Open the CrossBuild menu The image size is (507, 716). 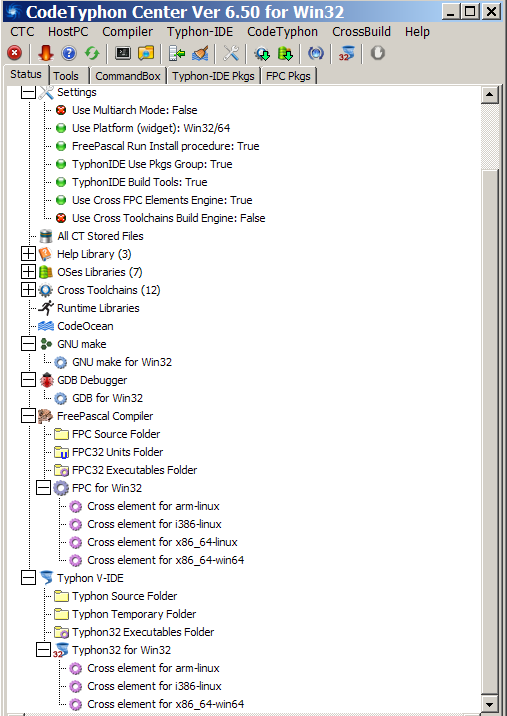click(361, 32)
